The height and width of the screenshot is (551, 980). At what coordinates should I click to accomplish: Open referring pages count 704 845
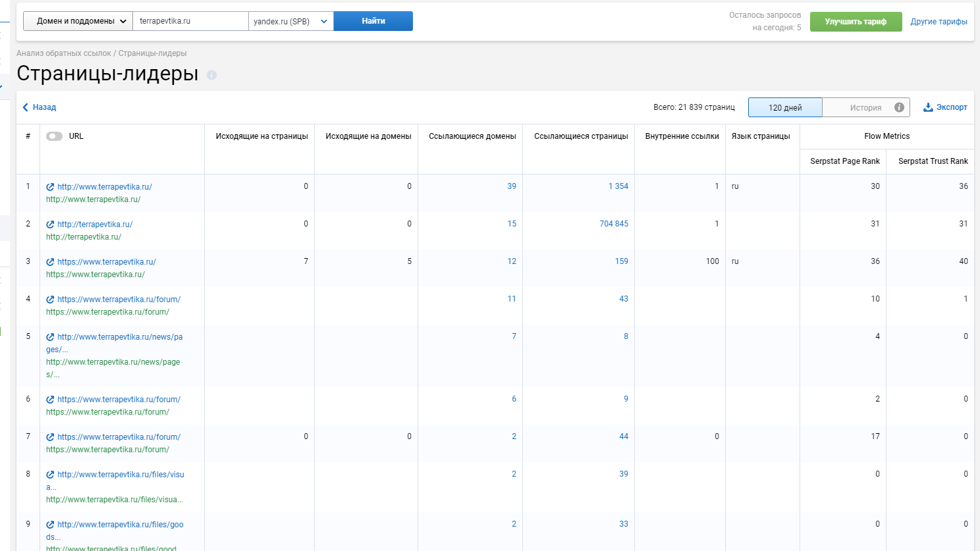click(613, 224)
